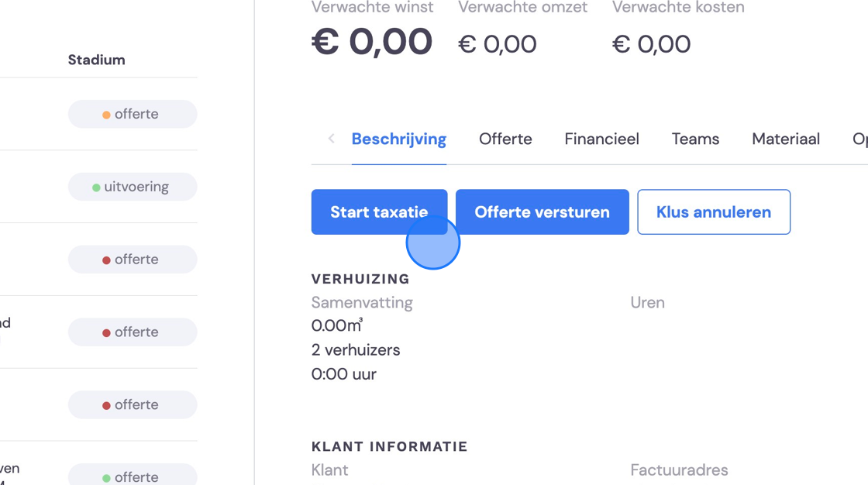Click the Verwachte omzet amount
Screen dimensions: 868x485
point(497,44)
